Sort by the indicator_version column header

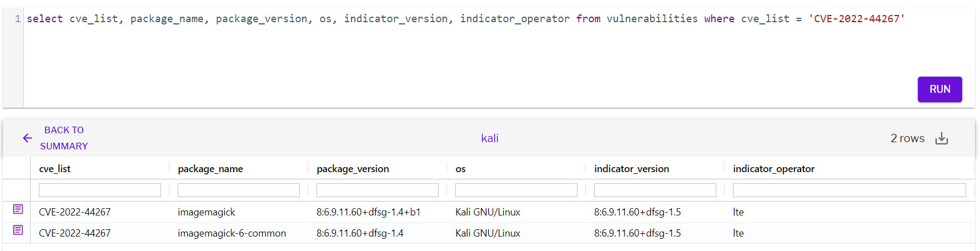631,169
